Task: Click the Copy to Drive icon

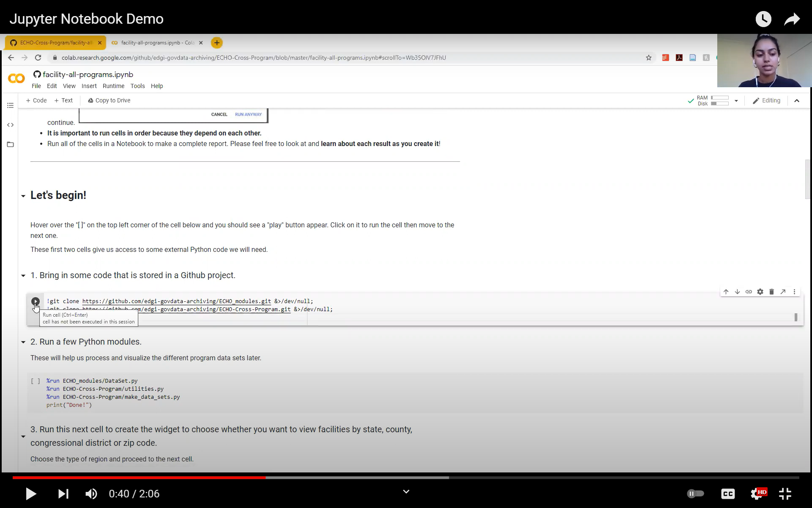Action: coord(90,100)
